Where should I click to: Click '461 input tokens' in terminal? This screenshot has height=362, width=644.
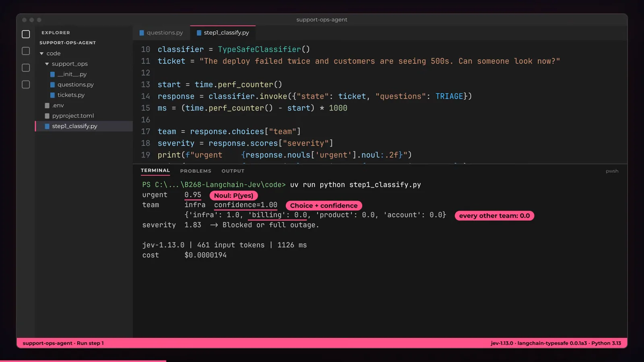click(x=231, y=245)
